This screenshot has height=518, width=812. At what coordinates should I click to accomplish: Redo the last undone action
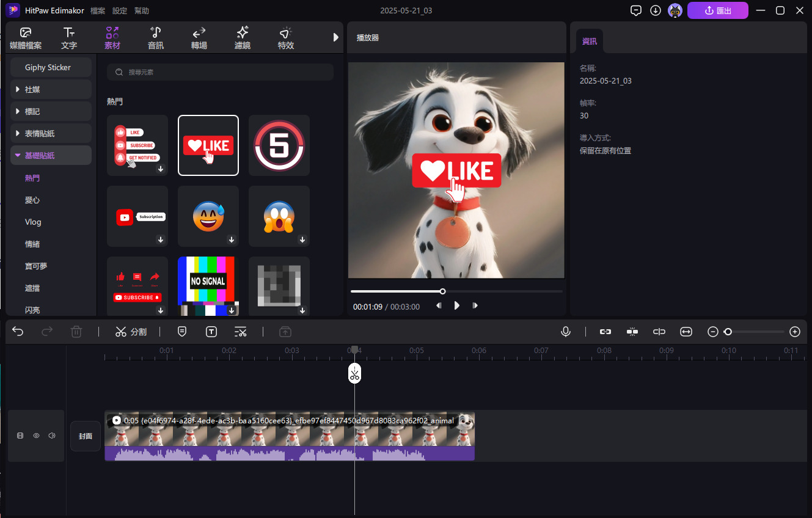point(47,332)
